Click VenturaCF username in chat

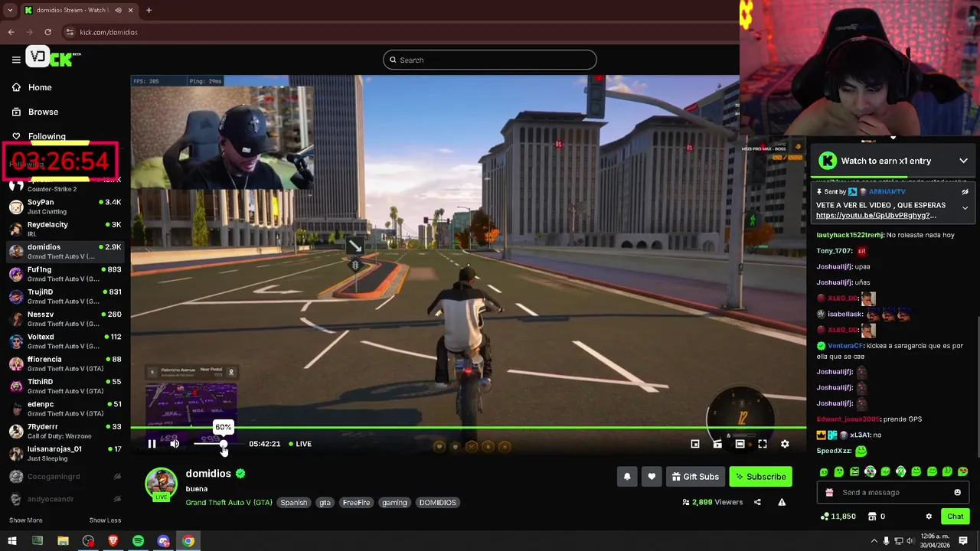[845, 346]
